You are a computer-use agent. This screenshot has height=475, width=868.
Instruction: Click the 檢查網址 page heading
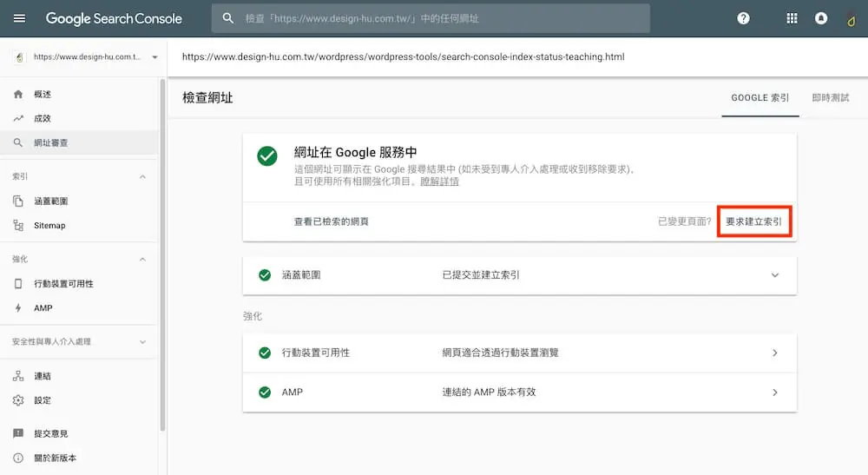(207, 98)
